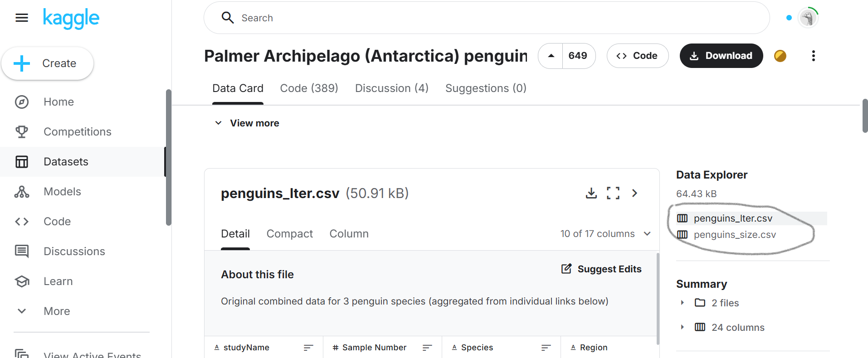Go to next file with chevron arrow

tap(635, 193)
